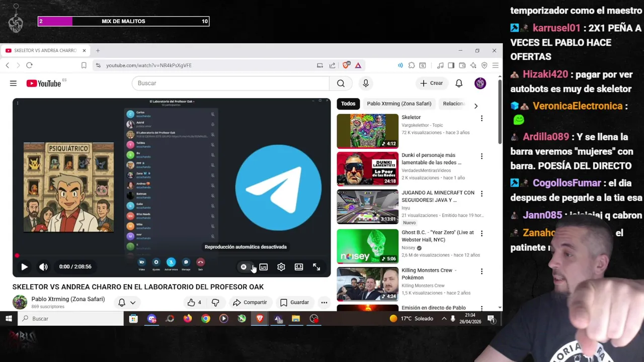
Task: Open the Brave Shields lion icon
Action: click(346, 65)
